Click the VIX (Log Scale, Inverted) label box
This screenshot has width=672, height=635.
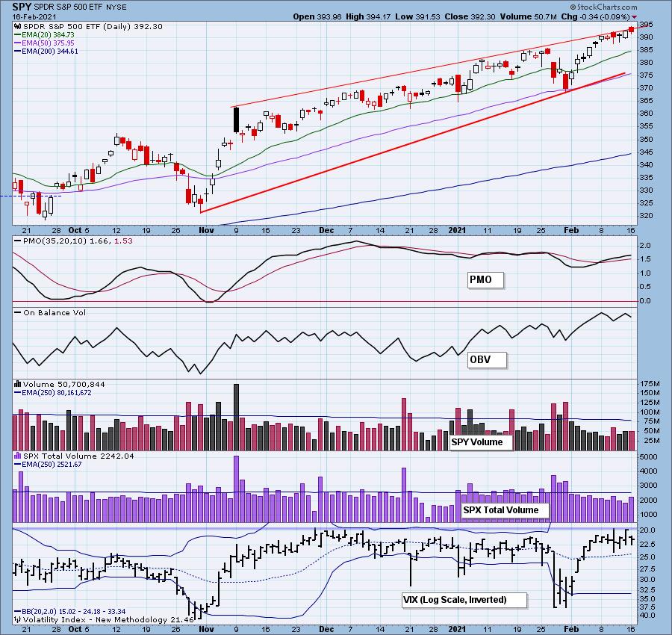coord(464,600)
